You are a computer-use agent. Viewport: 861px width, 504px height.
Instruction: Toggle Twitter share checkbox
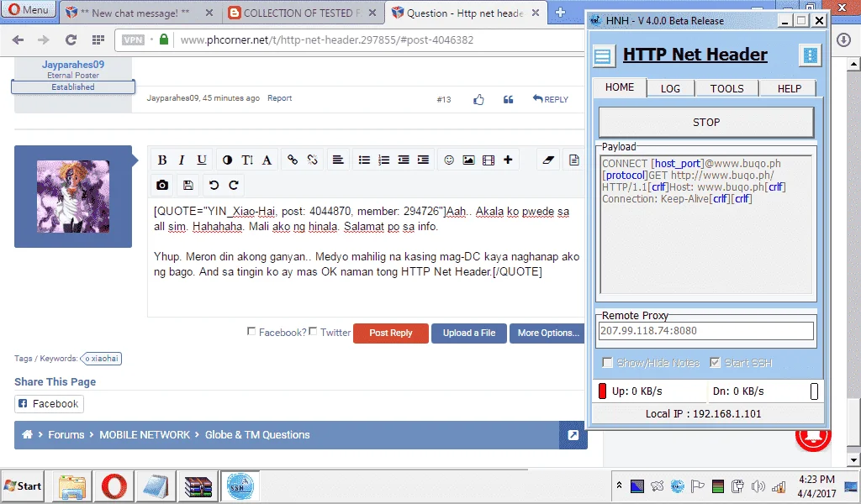[x=313, y=331]
